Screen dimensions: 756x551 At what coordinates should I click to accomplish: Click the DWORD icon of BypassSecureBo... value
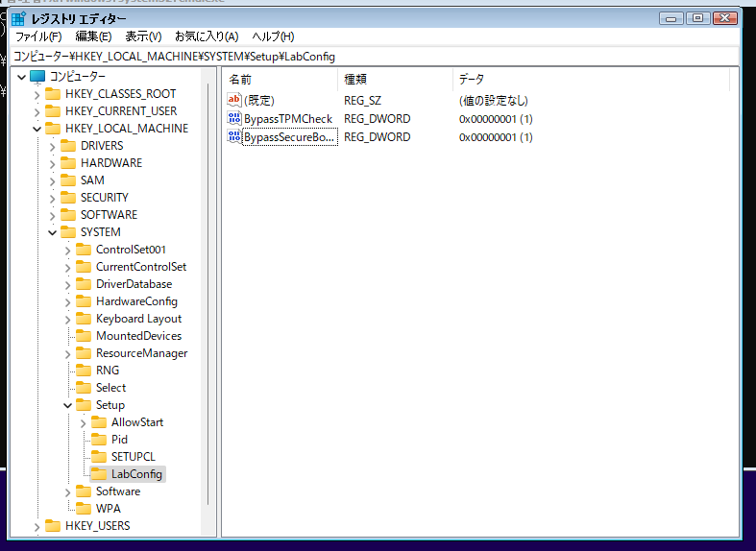(x=234, y=136)
